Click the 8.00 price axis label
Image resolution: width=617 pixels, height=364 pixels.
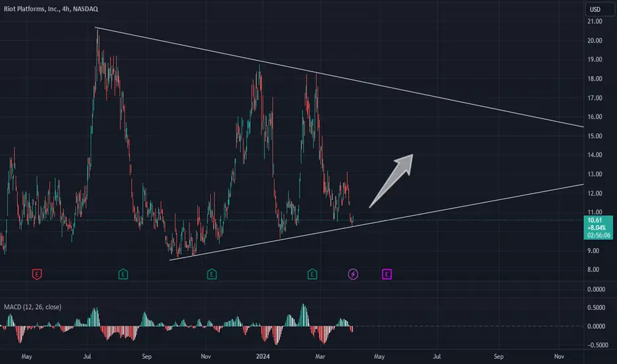(593, 269)
